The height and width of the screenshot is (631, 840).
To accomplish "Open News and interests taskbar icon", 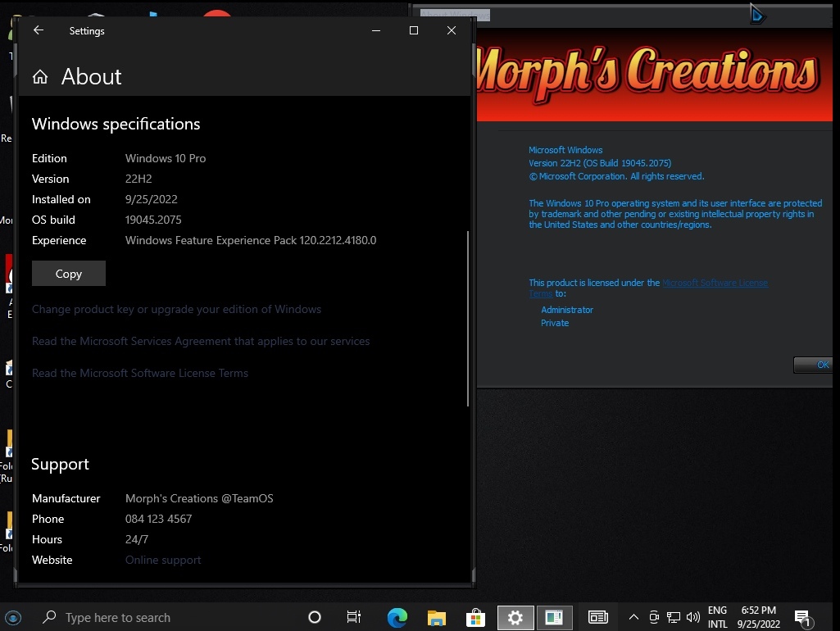I will pyautogui.click(x=598, y=617).
